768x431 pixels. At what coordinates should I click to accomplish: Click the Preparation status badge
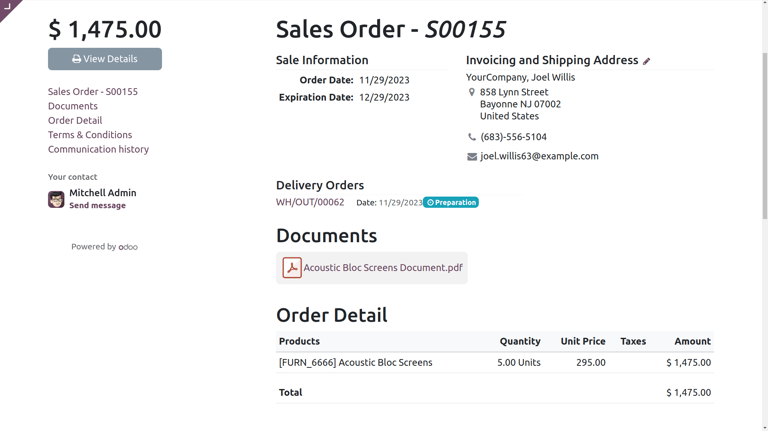(451, 202)
